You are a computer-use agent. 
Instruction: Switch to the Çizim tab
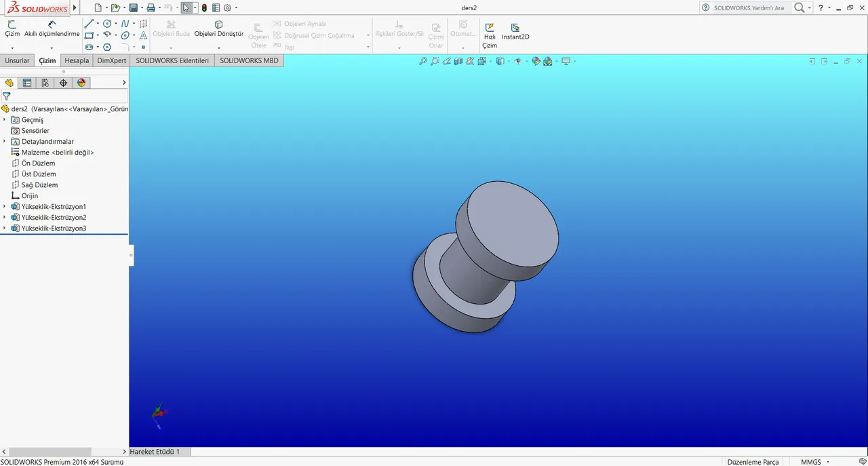point(47,60)
